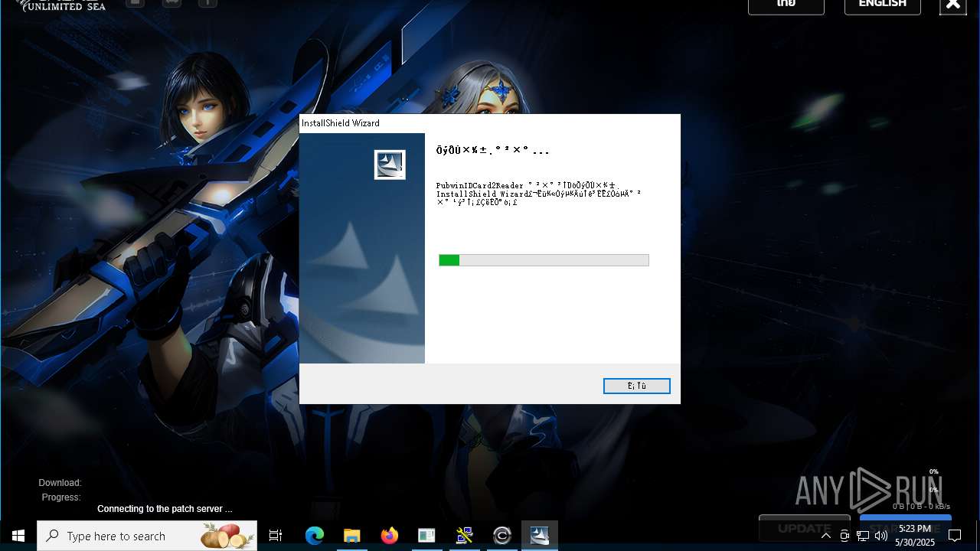Click the UPDATE button in launcher
The width and height of the screenshot is (980, 551).
pyautogui.click(x=804, y=527)
